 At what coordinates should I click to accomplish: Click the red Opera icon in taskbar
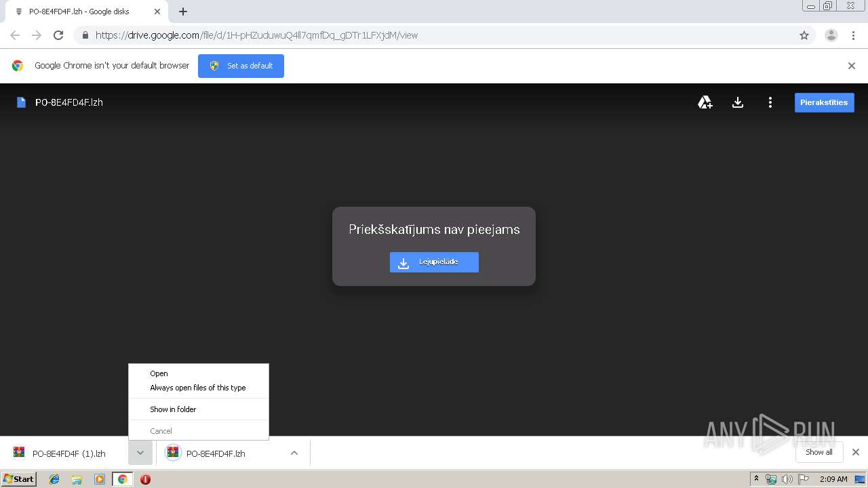[145, 479]
